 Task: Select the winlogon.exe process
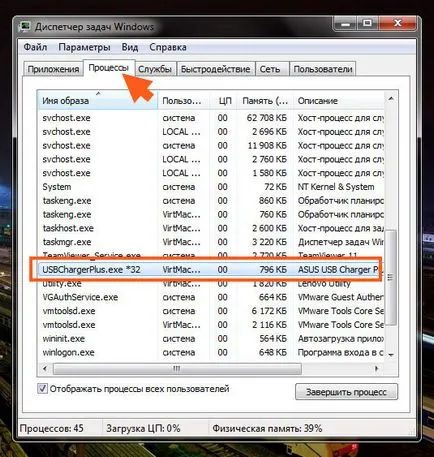click(x=211, y=352)
